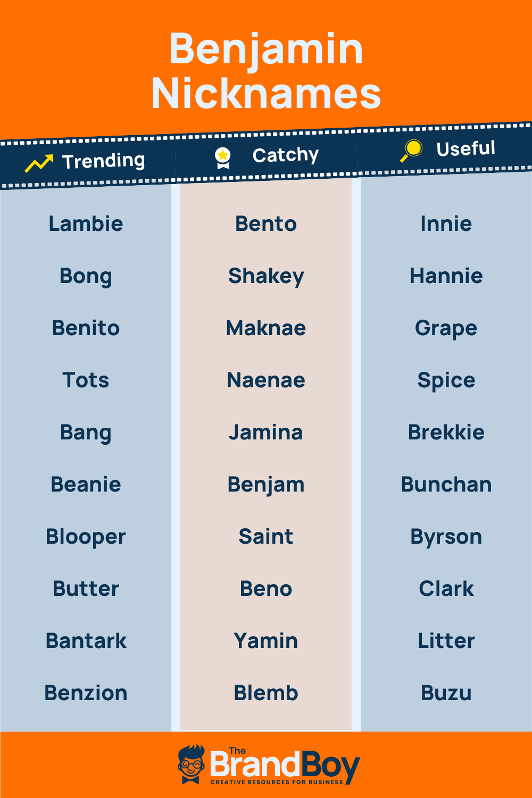Click the nickname Yamin
532x798 pixels.
pos(266,641)
